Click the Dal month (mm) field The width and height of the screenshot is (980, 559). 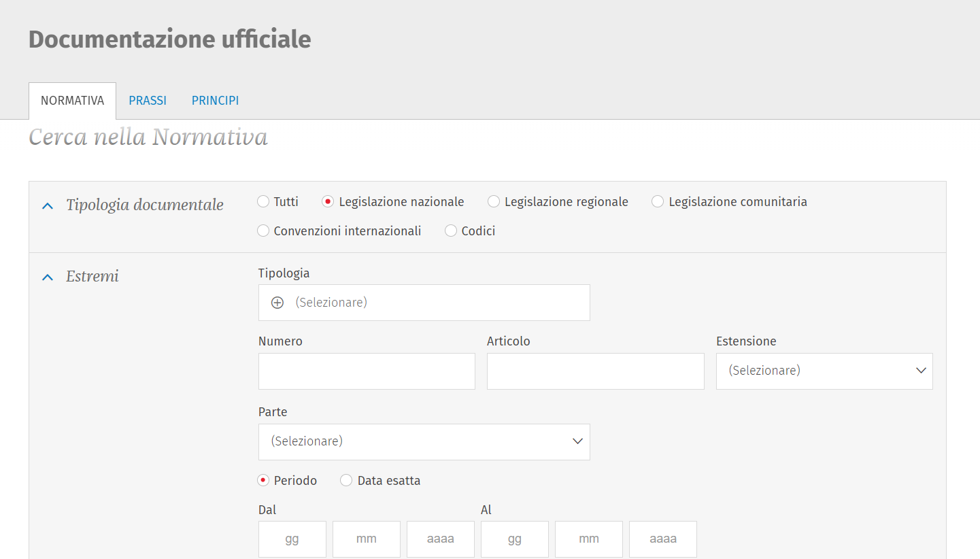pos(367,539)
